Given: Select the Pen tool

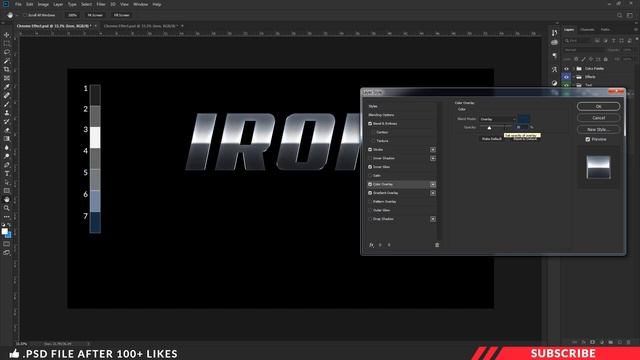Looking at the screenshot, I should pos(7,165).
